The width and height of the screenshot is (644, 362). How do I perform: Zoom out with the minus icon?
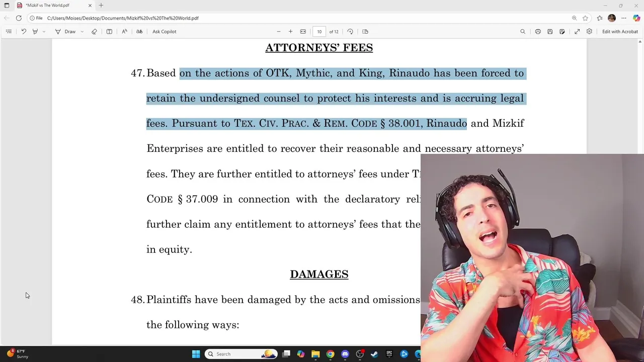click(279, 31)
